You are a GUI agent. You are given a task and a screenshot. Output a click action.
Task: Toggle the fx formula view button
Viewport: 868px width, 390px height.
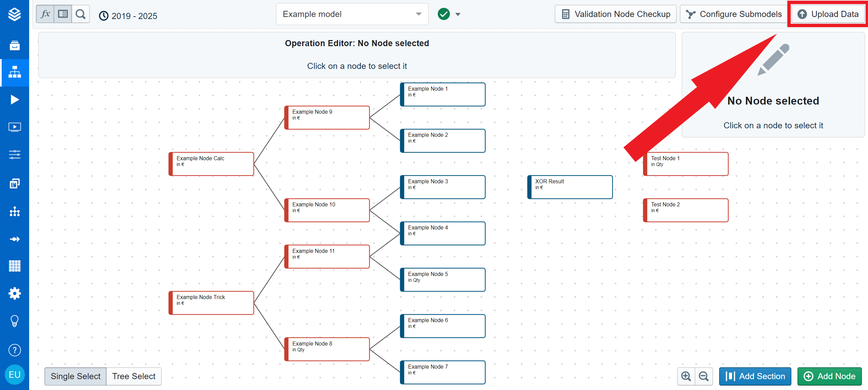45,14
